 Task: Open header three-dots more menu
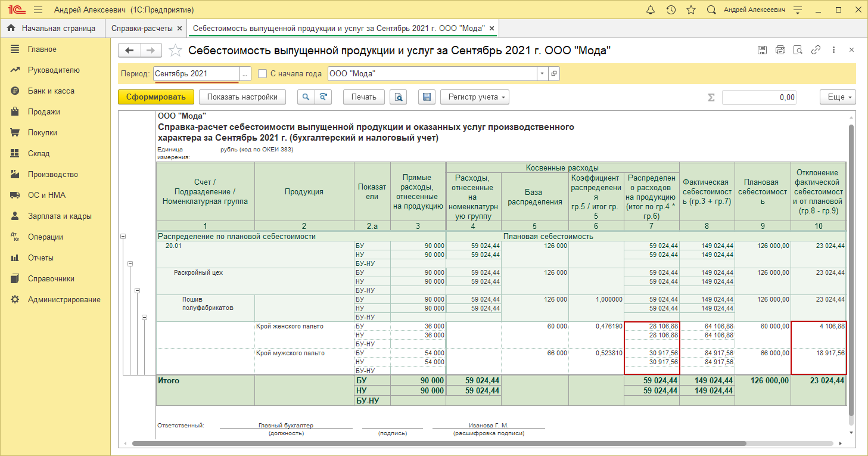(x=833, y=50)
